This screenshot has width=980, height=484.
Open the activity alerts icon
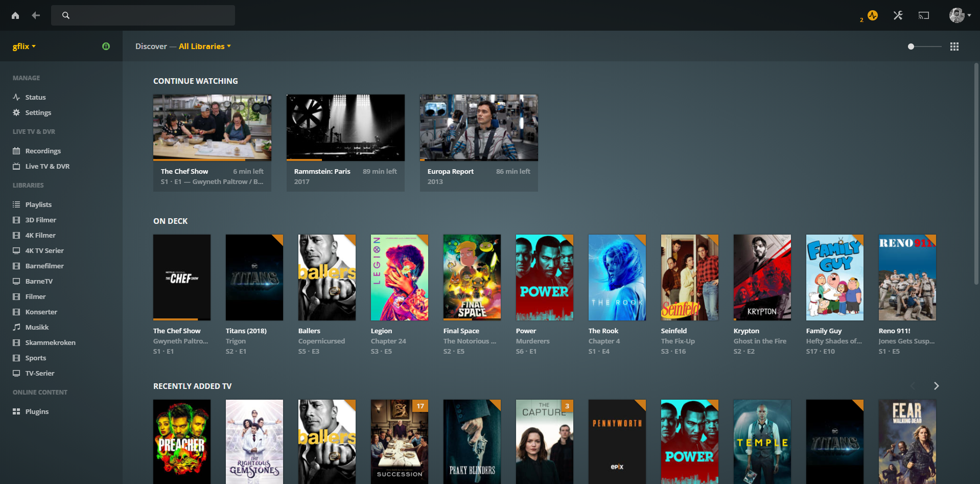tap(872, 15)
